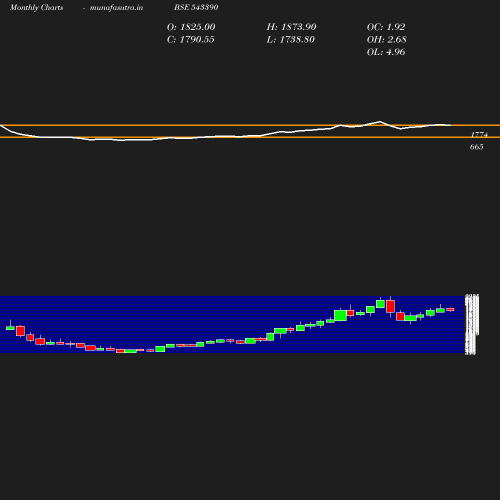This screenshot has width=500, height=500.
Task: Click the first green candle on the left
Action: point(10,328)
